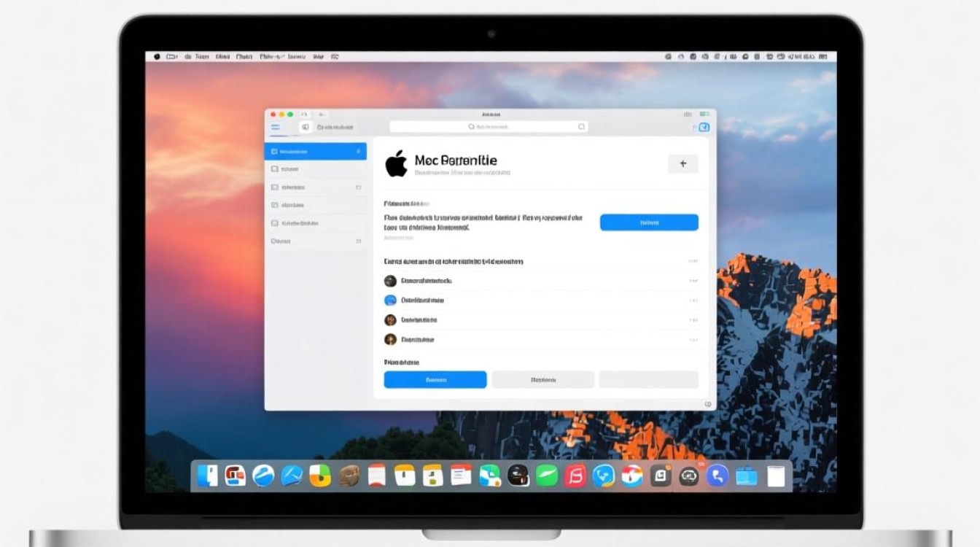Select the highlighted blue sidebar row

tap(315, 152)
